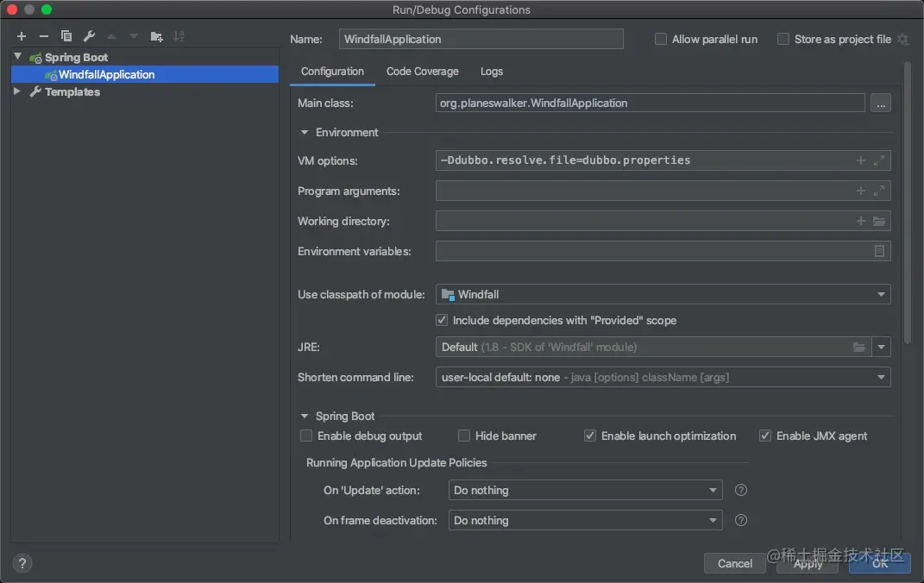
Task: Show help for On frame deactivation
Action: click(741, 520)
